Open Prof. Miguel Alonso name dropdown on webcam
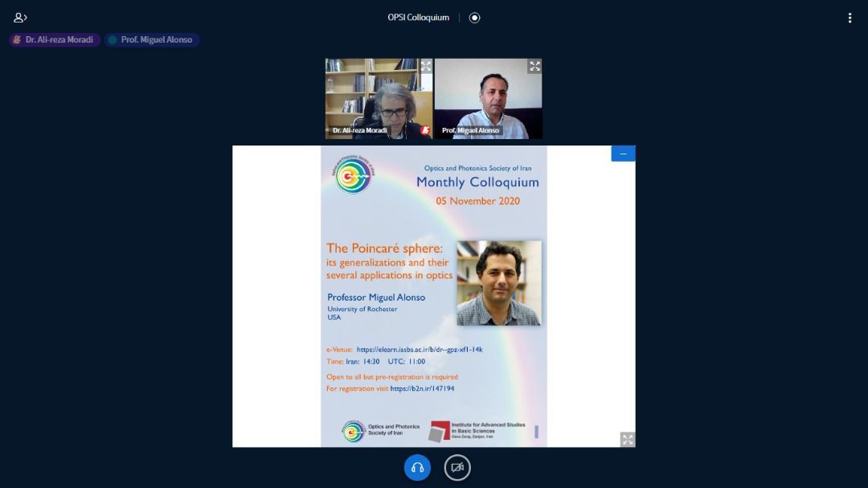 click(x=470, y=130)
